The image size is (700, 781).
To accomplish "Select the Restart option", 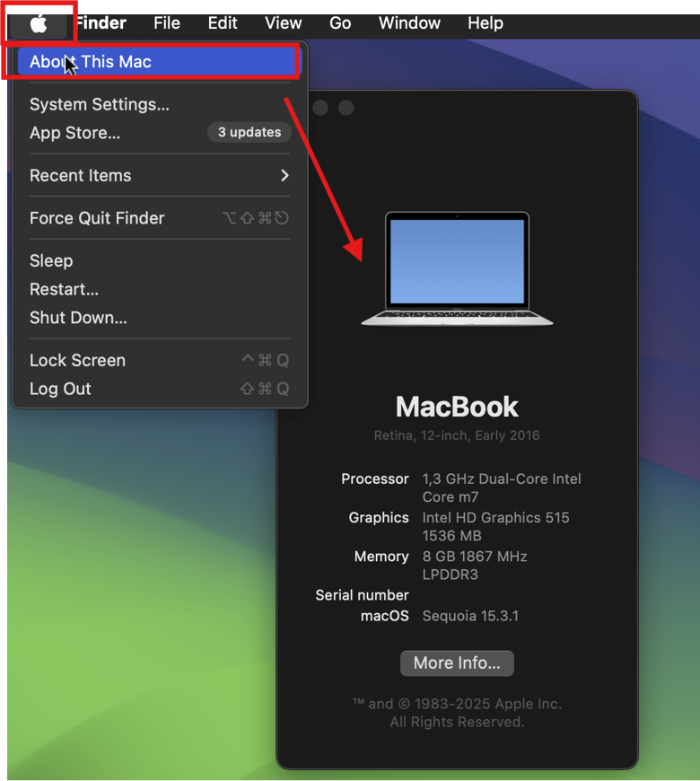I will click(64, 289).
